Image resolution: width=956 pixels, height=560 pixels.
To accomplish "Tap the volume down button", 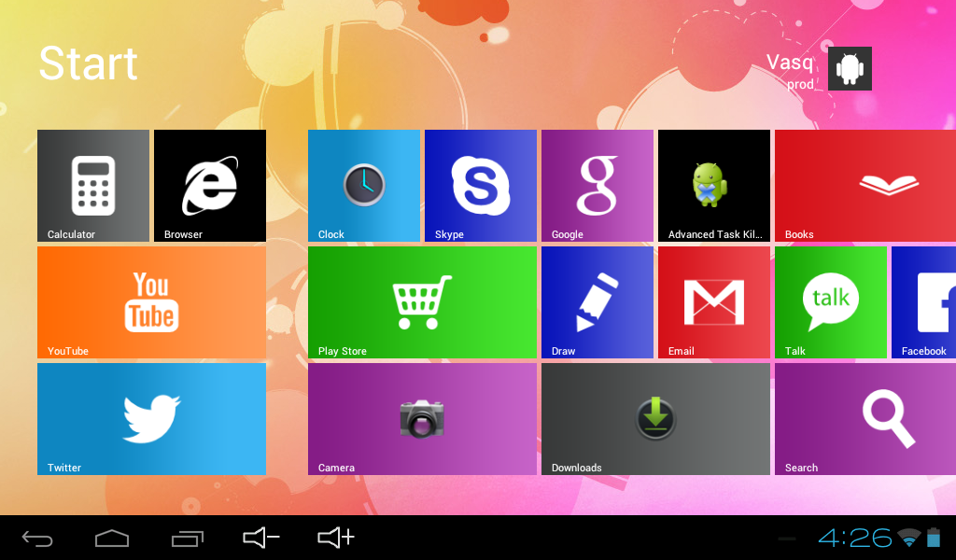I will (x=261, y=538).
